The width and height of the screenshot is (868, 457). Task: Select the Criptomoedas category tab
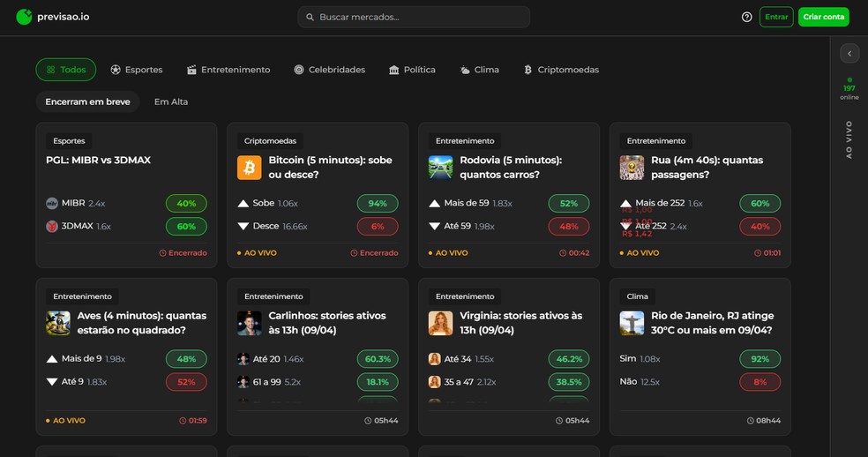click(561, 70)
